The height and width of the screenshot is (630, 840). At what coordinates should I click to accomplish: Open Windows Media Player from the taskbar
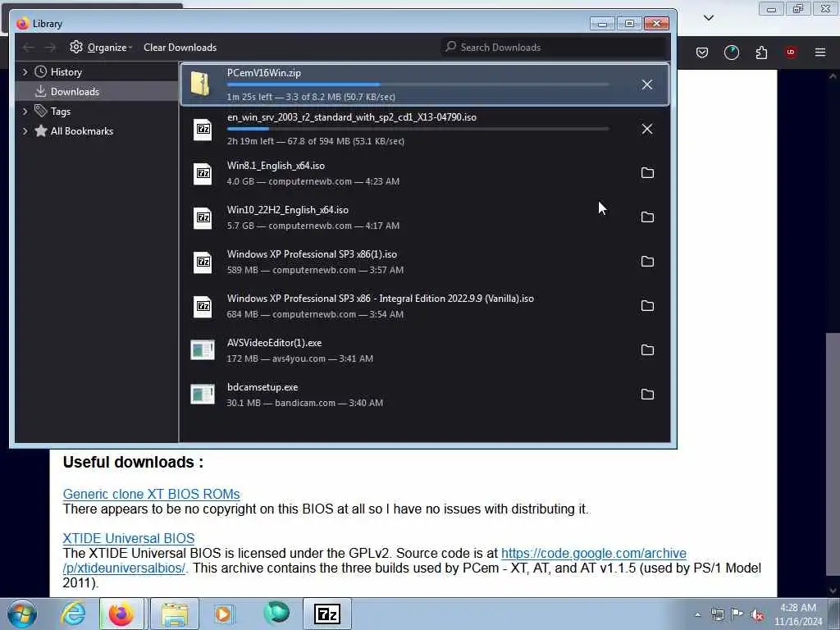click(223, 614)
